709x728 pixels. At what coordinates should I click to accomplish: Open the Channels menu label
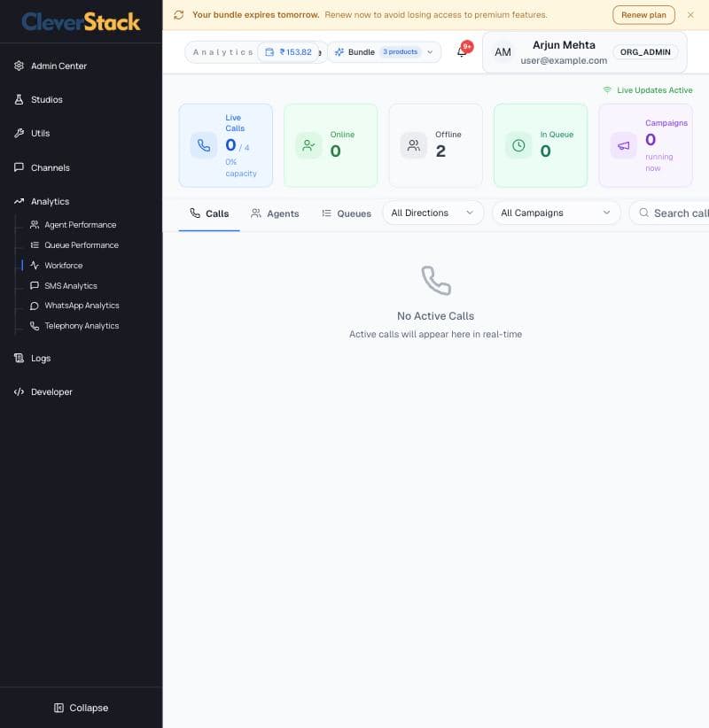[51, 167]
